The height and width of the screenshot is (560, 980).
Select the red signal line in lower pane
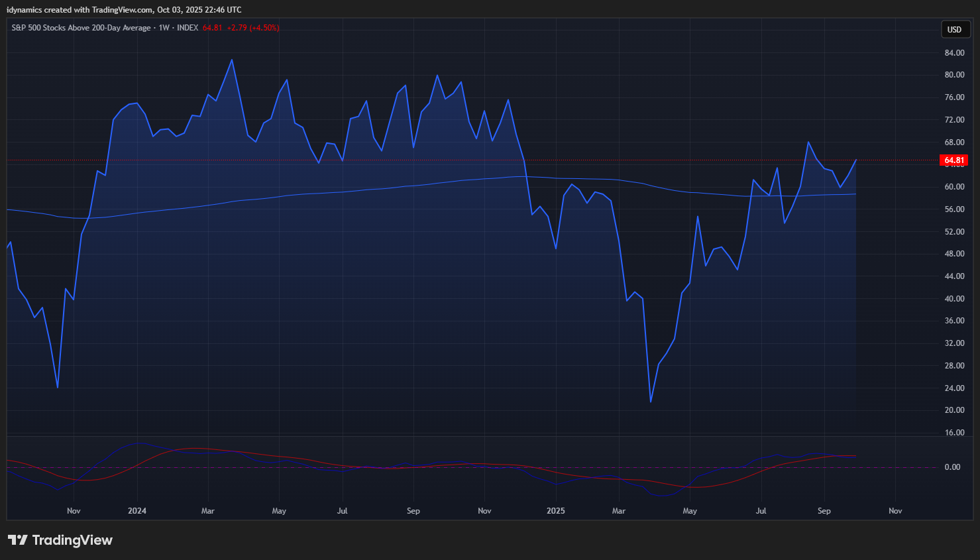tap(199, 449)
